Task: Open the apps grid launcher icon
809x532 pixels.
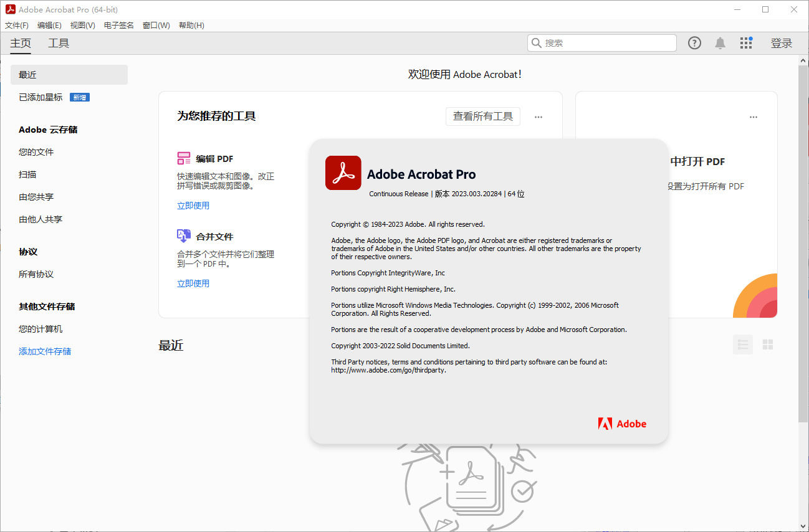Action: (x=746, y=43)
